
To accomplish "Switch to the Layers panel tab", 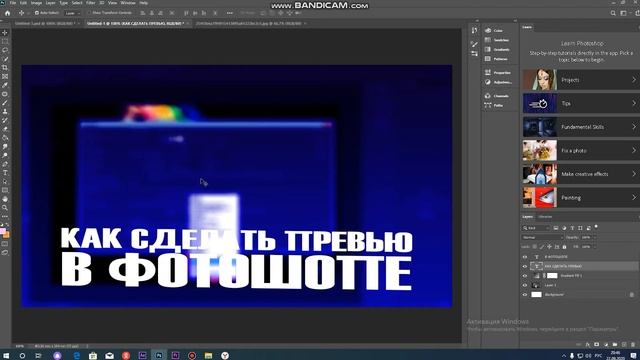I will point(527,217).
